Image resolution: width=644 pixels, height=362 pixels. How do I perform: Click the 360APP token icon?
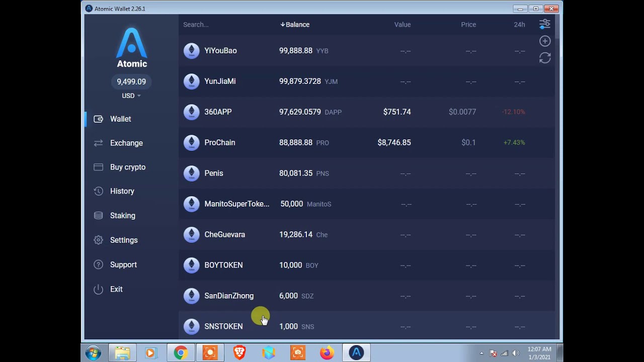pos(191,112)
